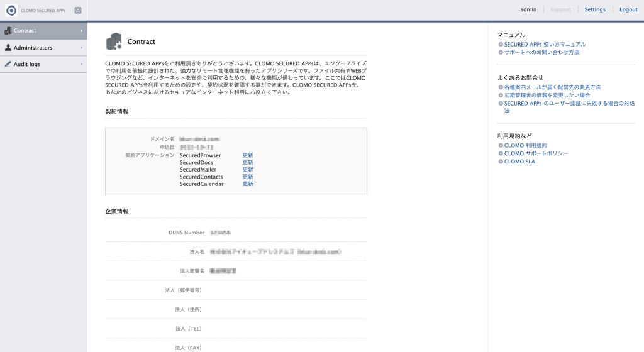Expand the arrow next to Contract
This screenshot has height=352, width=644.
[x=81, y=31]
